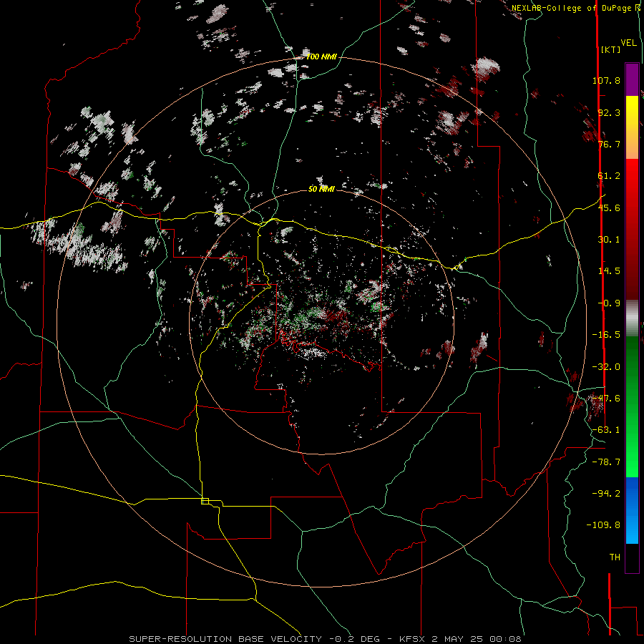Click the small yellow square city marker
644x644 pixels.
click(205, 501)
